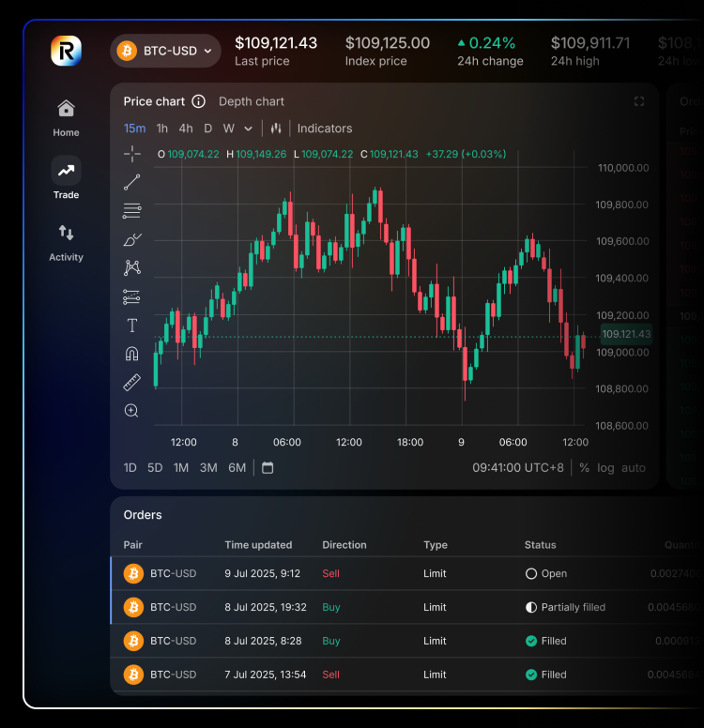Open the BTC-USD pair selector dropdown
Image resolution: width=704 pixels, height=728 pixels.
coord(166,51)
